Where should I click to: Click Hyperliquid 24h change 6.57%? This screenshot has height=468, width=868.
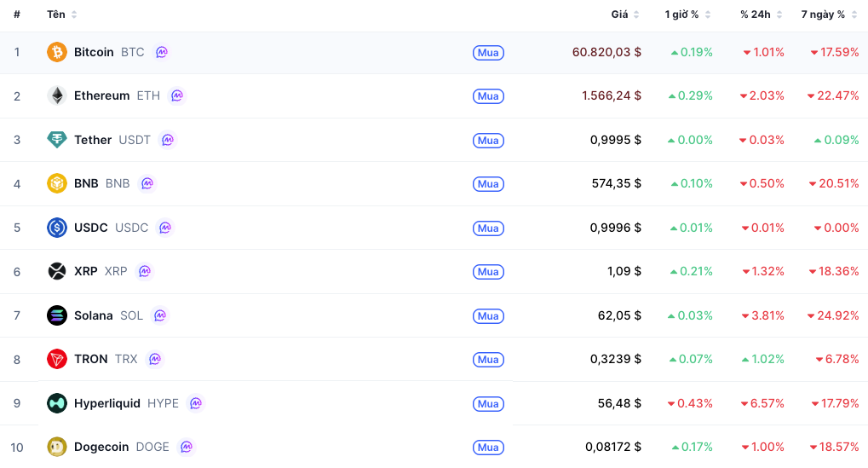tap(763, 403)
